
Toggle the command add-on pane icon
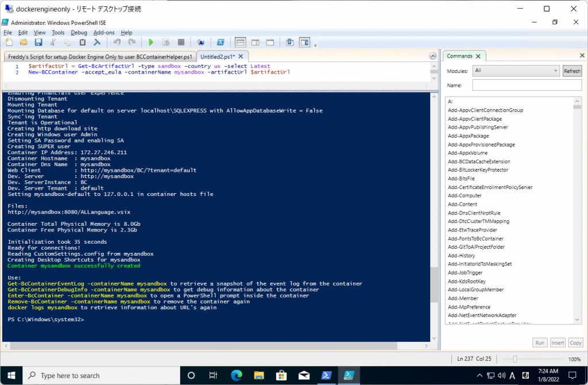coord(304,43)
